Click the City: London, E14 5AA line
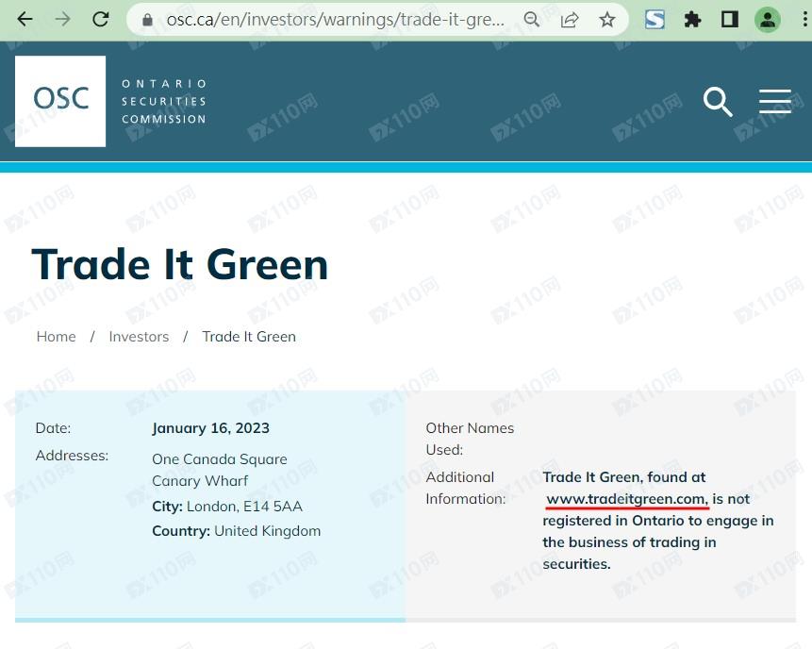The image size is (812, 649). (227, 507)
